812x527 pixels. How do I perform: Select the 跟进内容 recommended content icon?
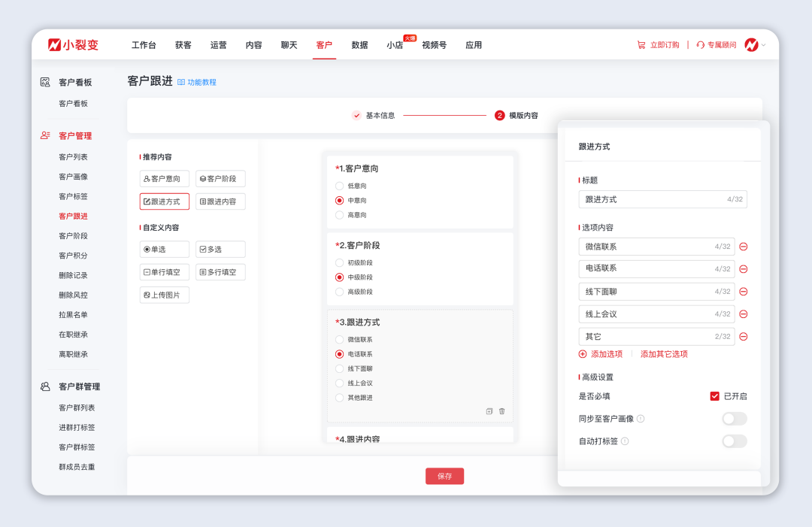pyautogui.click(x=223, y=201)
